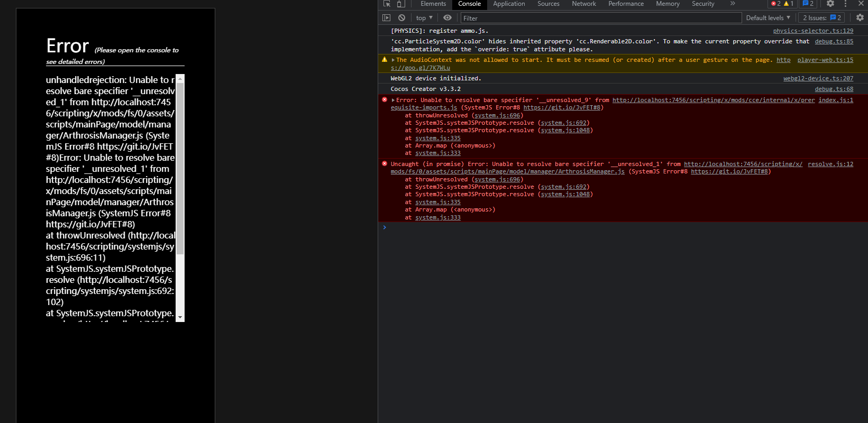
Task: Click the 'Cocos Creator v3.3.2' log line
Action: coord(426,89)
